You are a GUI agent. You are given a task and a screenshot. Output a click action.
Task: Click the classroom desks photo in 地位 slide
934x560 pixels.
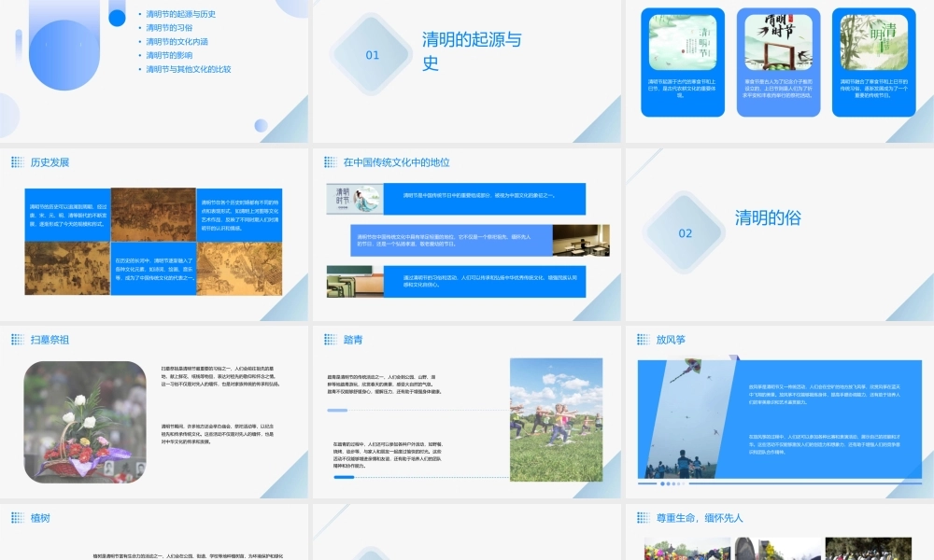581,241
